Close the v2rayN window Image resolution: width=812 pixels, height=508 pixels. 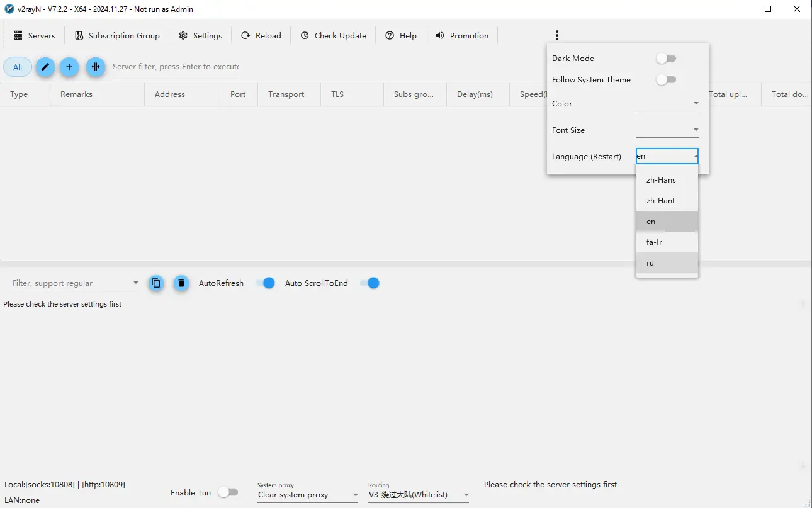(x=797, y=9)
